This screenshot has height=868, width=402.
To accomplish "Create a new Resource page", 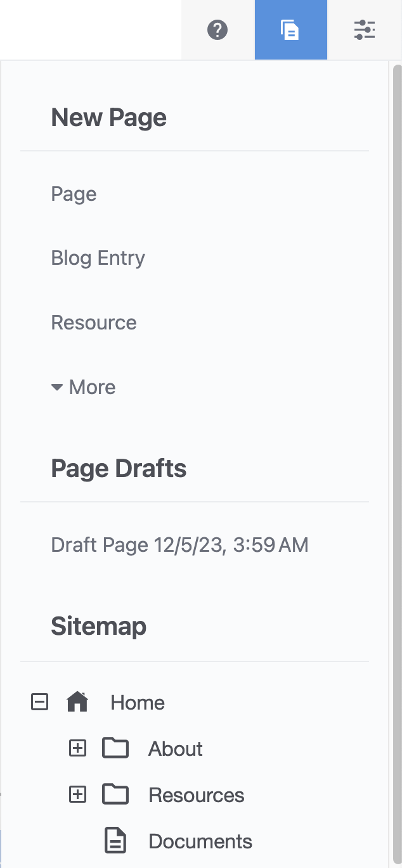I will point(94,322).
